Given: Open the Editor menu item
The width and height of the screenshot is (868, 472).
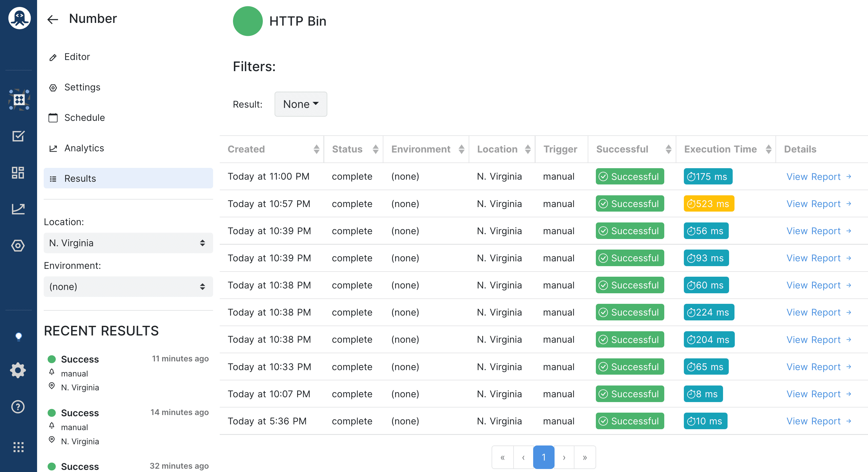Looking at the screenshot, I should [x=128, y=57].
